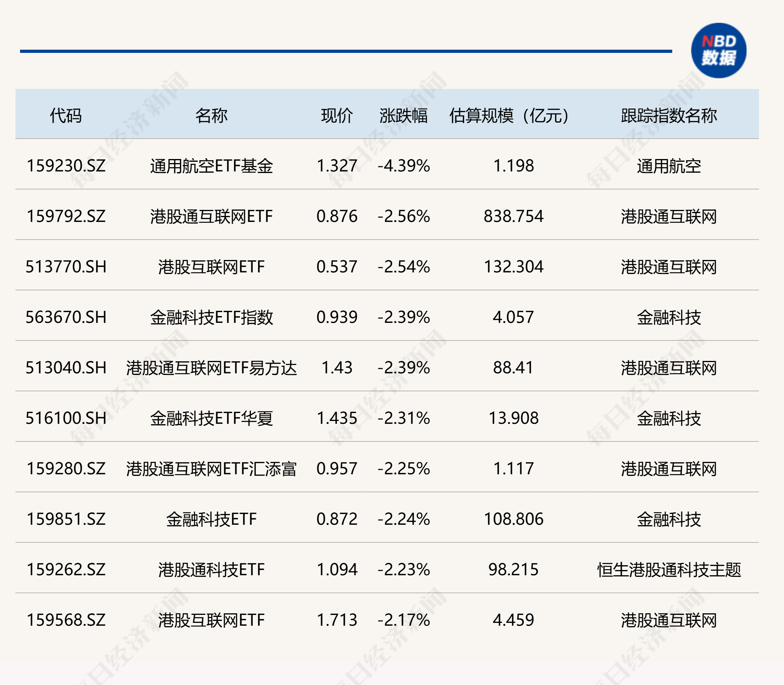
Task: Select code 159230.SZ in first row
Action: coord(66,166)
